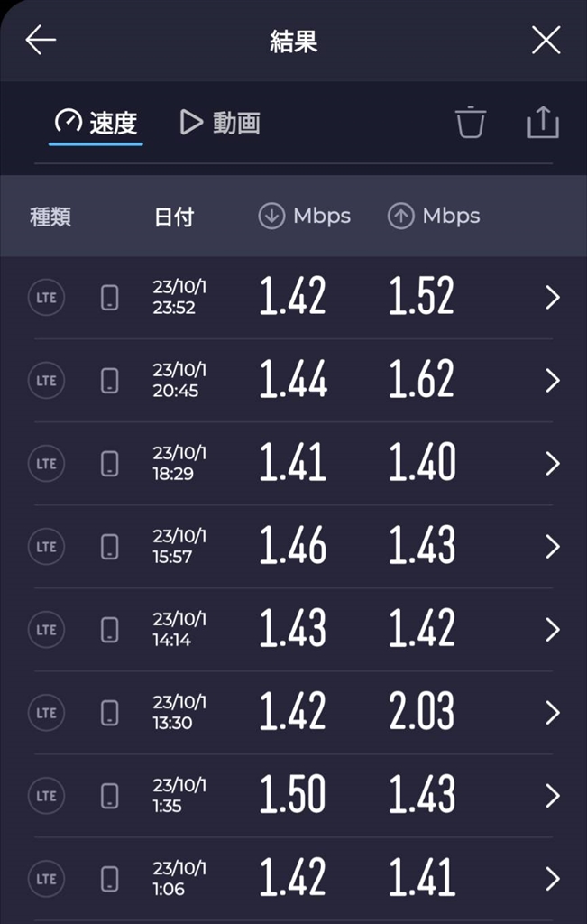Tap LTE icon of 1:06 result

pyautogui.click(x=46, y=879)
